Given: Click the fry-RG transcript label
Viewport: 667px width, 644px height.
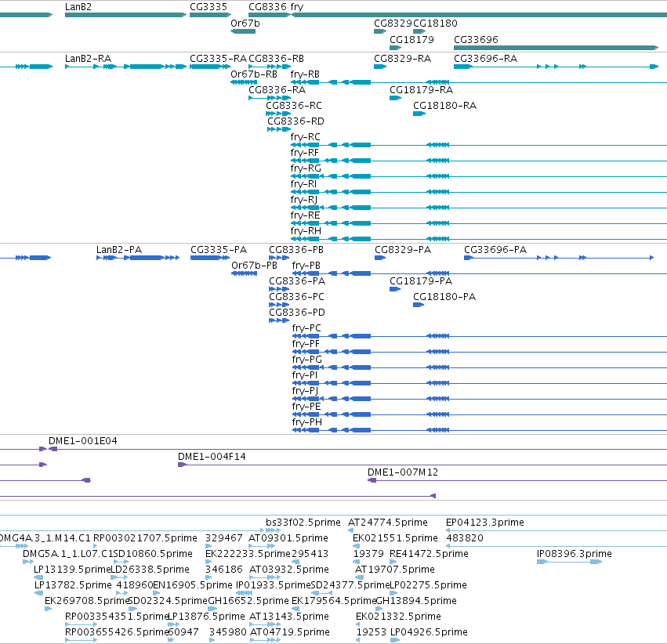Looking at the screenshot, I should (x=306, y=168).
